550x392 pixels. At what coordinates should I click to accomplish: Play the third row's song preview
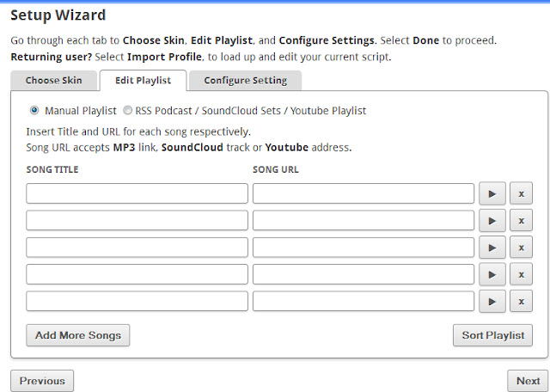click(492, 248)
